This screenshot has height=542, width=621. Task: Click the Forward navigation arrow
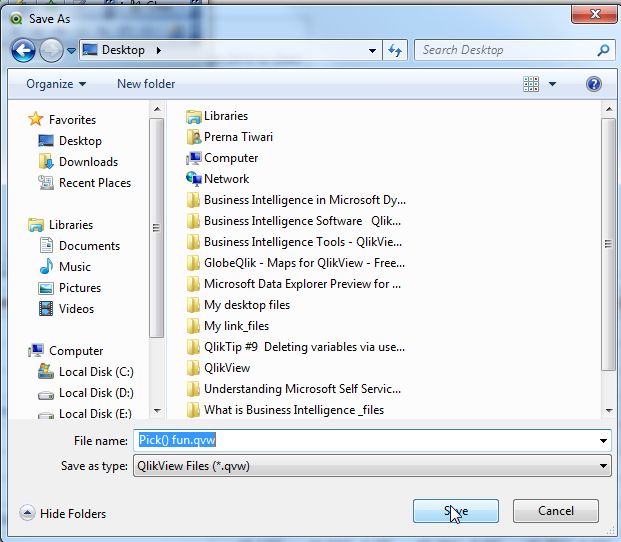(51, 50)
